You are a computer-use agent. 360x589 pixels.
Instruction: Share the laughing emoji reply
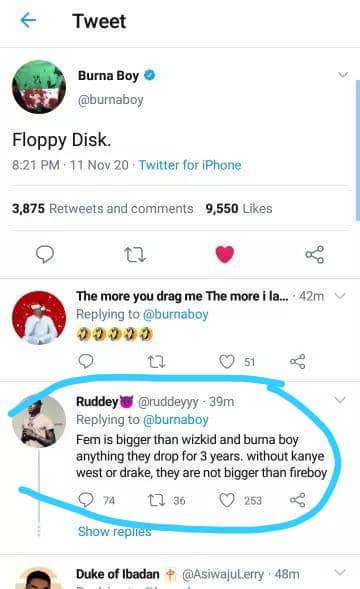pos(298,361)
